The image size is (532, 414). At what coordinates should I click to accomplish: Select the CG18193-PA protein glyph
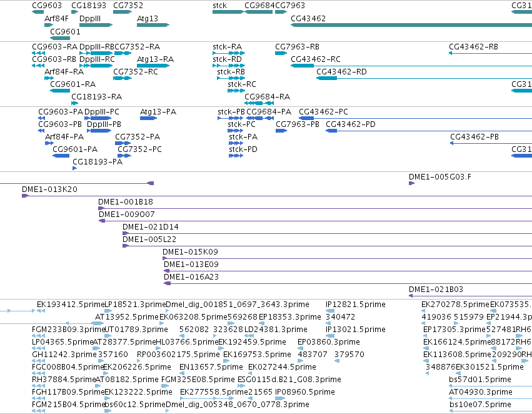[x=74, y=169]
